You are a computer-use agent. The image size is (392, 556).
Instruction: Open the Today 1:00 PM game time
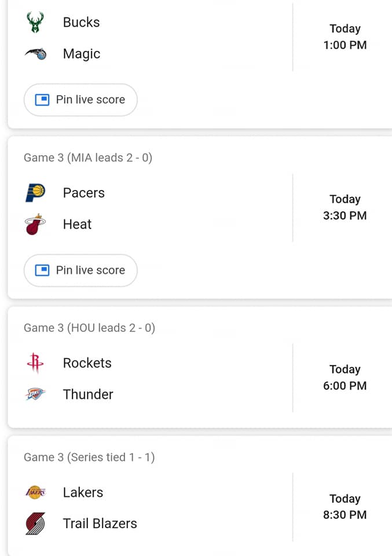point(345,37)
